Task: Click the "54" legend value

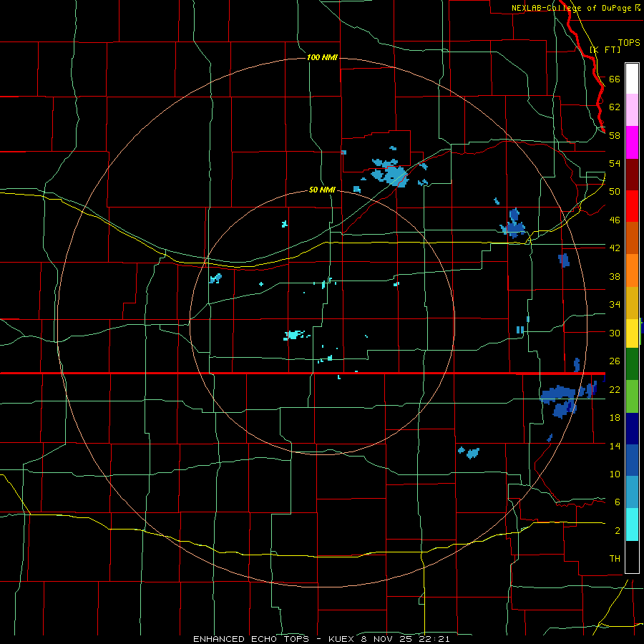Action: click(615, 163)
